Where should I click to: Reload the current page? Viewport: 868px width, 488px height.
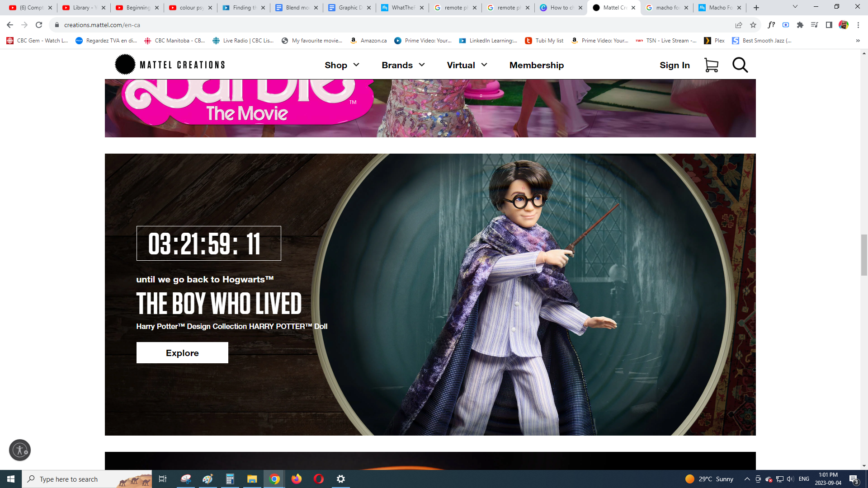click(x=39, y=25)
